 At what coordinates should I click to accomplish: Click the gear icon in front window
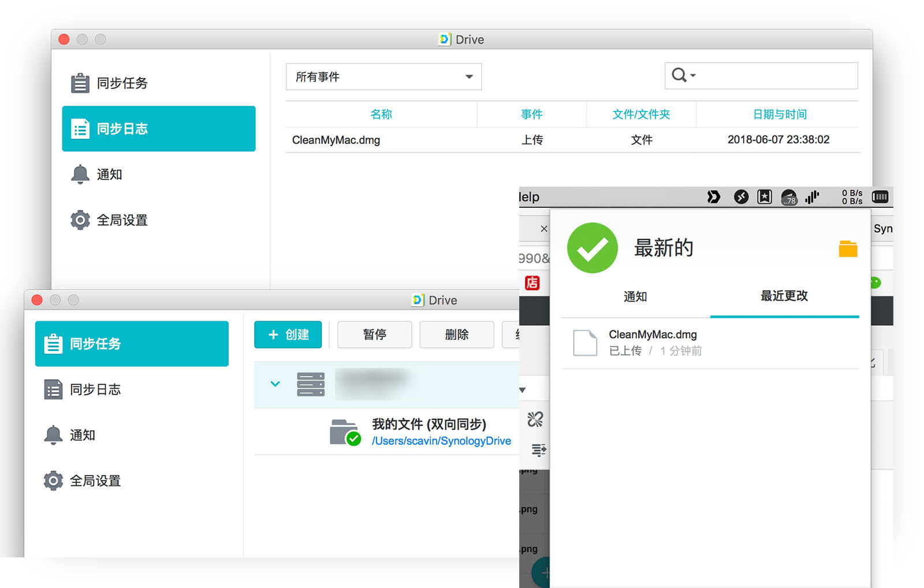(x=53, y=481)
